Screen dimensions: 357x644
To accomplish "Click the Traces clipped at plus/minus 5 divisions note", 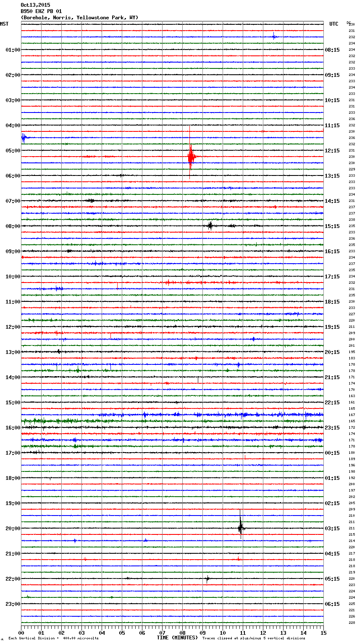I will pos(254,639).
